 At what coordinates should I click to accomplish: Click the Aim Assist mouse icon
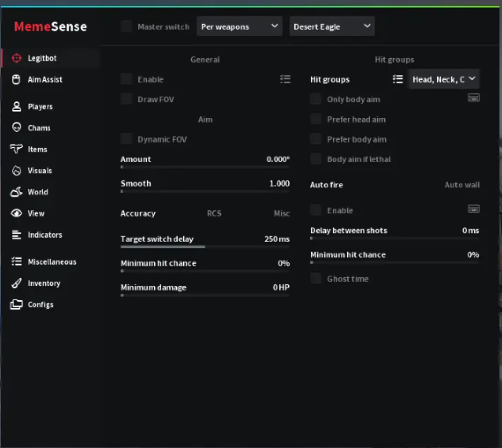tap(17, 79)
